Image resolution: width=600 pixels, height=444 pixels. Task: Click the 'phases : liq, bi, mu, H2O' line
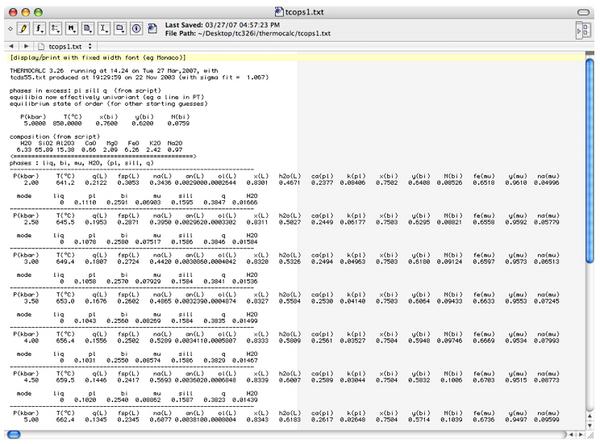click(x=82, y=163)
